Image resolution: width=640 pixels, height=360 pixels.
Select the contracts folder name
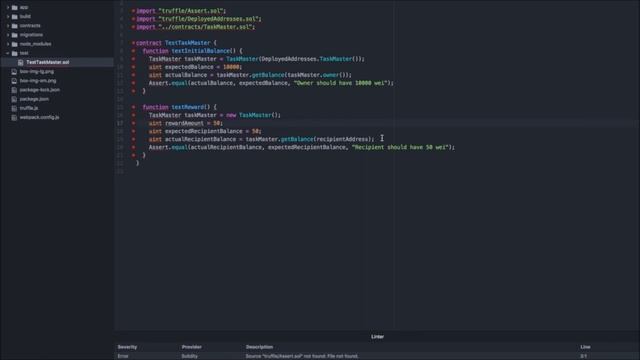pos(30,26)
